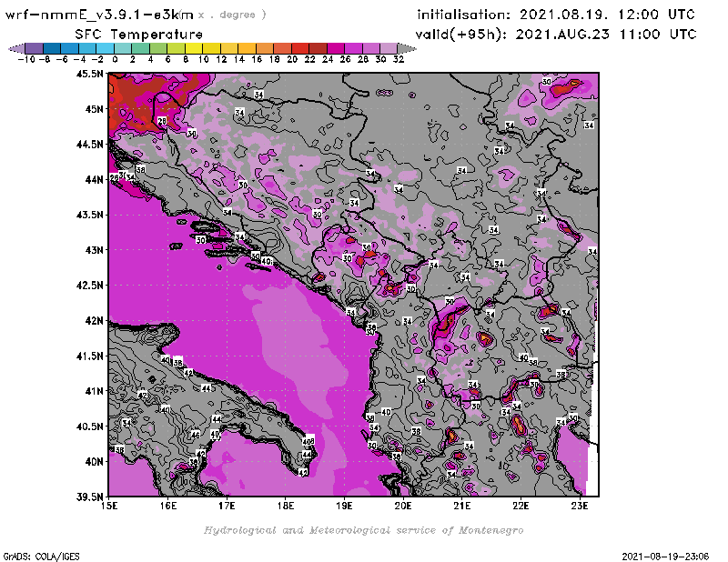Click the gray arrow at legend's right end

click(407, 48)
